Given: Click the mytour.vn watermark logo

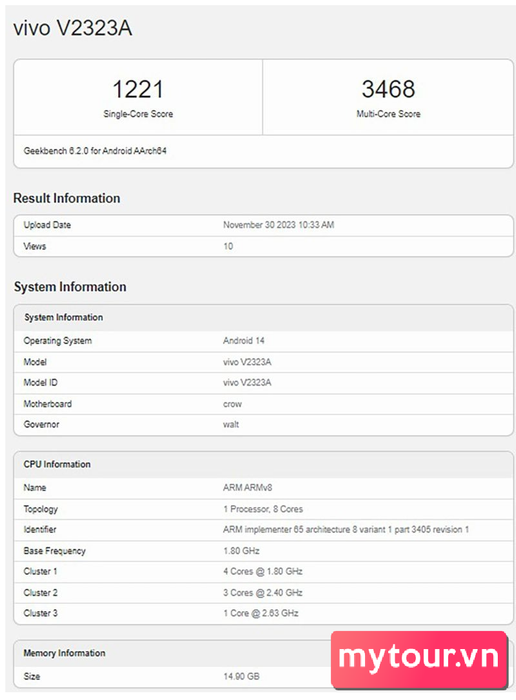Looking at the screenshot, I should tap(419, 659).
